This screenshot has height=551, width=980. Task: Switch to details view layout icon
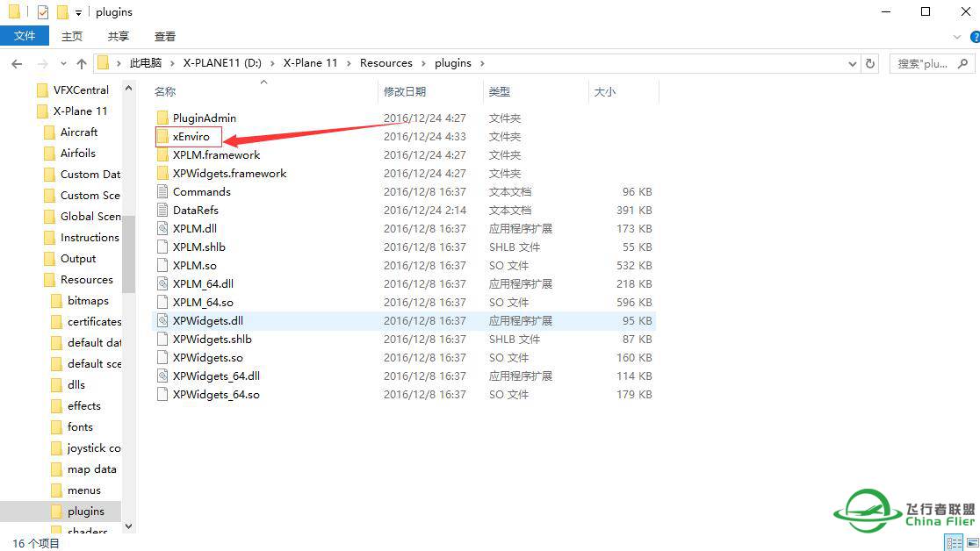coord(954,543)
